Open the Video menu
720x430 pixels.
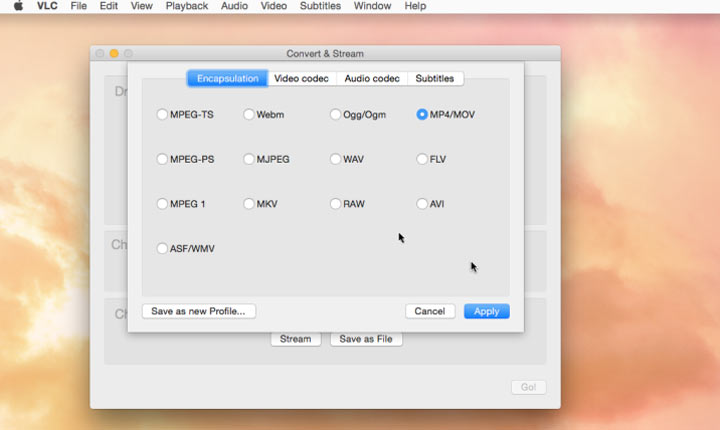(274, 6)
